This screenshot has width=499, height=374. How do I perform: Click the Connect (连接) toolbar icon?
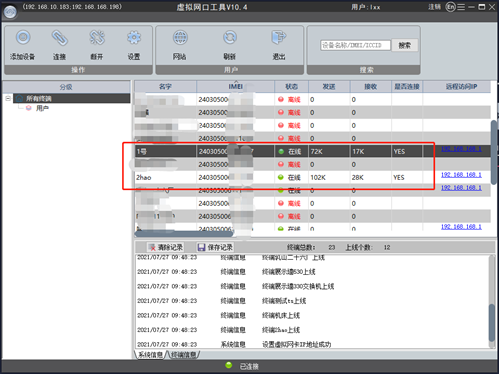60,38
